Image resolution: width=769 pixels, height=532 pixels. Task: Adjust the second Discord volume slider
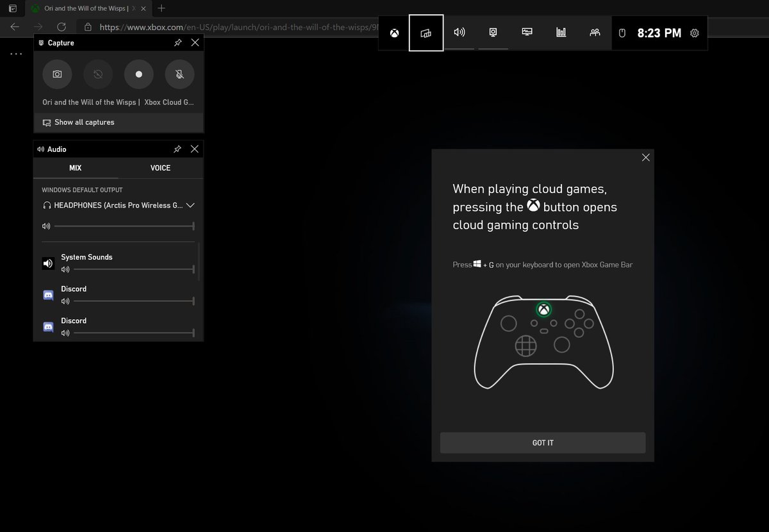[133, 333]
